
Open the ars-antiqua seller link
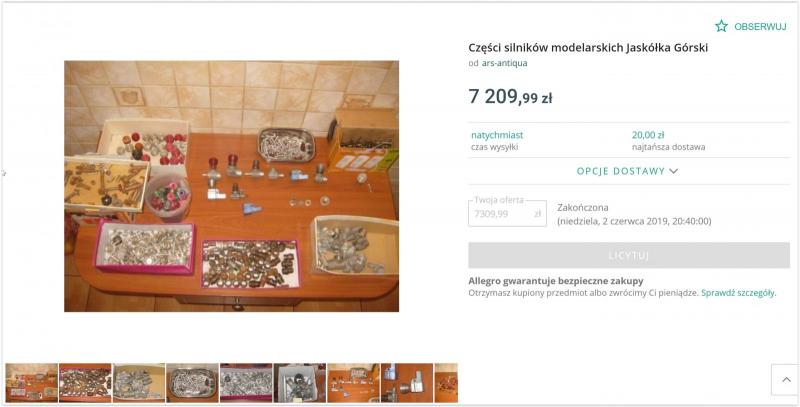click(504, 63)
